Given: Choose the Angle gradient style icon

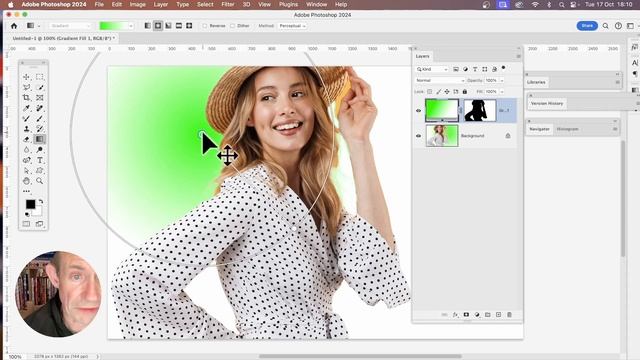Looking at the screenshot, I should click(168, 26).
